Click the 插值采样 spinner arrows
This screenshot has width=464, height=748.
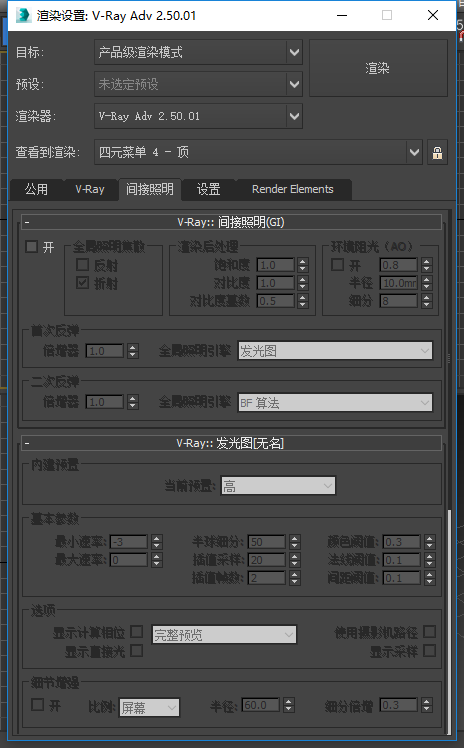(295, 560)
